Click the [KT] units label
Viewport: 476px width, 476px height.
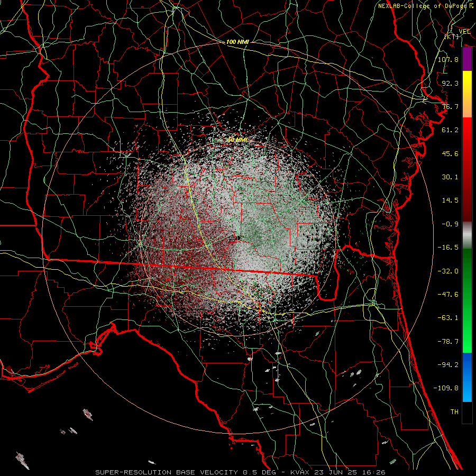pos(452,36)
